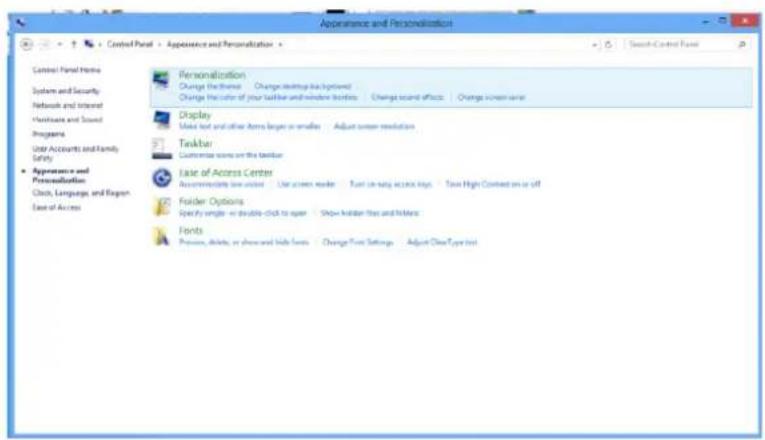Open the Personalization category icon
Viewport: 765px width, 440px height.
(161, 80)
